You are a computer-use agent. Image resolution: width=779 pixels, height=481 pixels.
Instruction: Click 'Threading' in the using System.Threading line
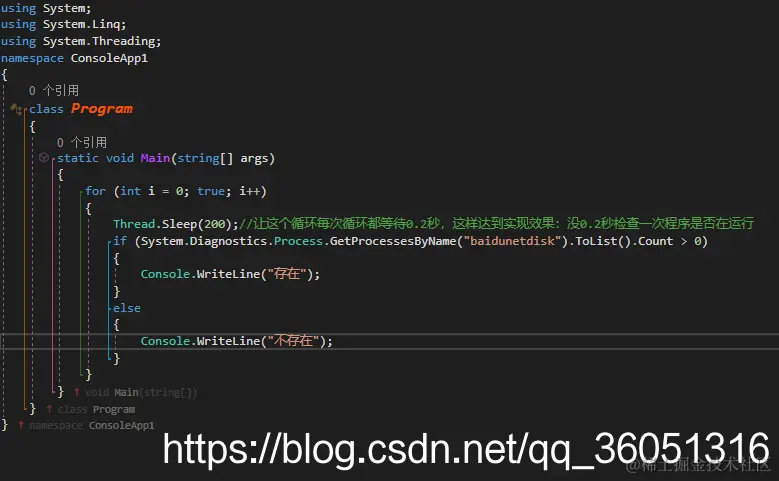[x=123, y=41]
